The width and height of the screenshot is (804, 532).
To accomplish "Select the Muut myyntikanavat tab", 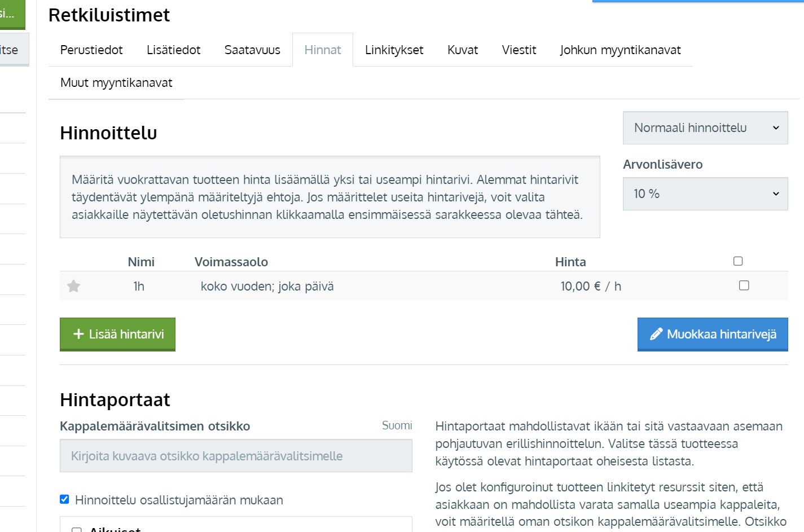I will (116, 83).
